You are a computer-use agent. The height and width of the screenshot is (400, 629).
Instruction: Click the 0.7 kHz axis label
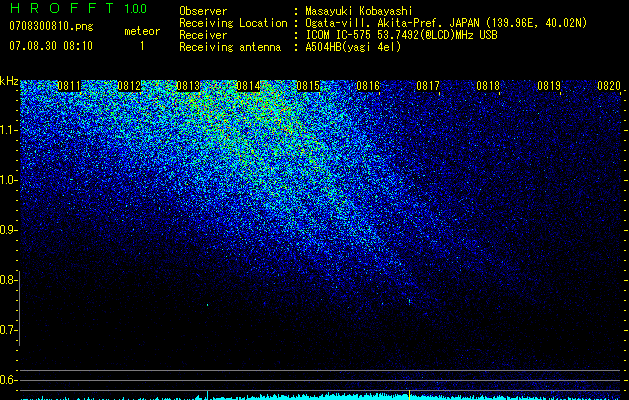pos(9,330)
